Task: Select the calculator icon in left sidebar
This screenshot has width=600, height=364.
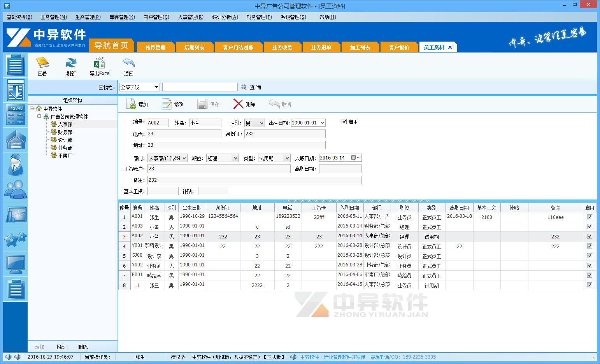Action: pos(15,115)
